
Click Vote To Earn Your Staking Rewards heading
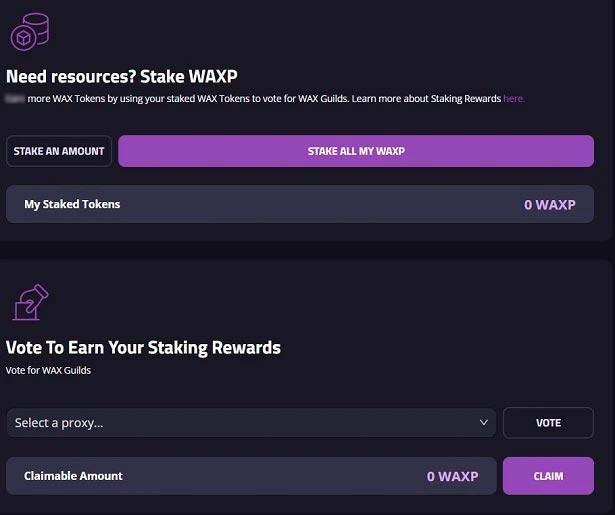coord(144,348)
